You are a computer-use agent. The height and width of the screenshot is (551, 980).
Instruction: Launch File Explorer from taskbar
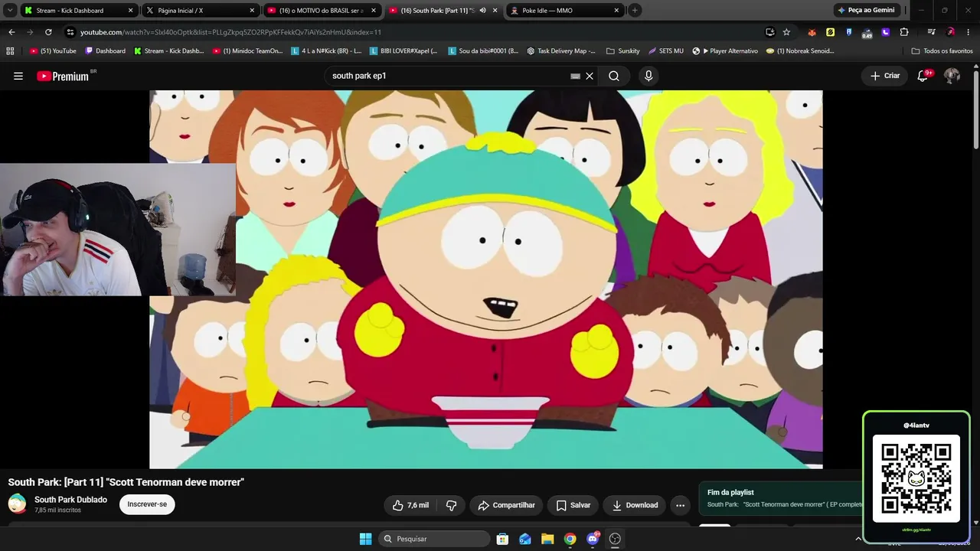point(547,539)
